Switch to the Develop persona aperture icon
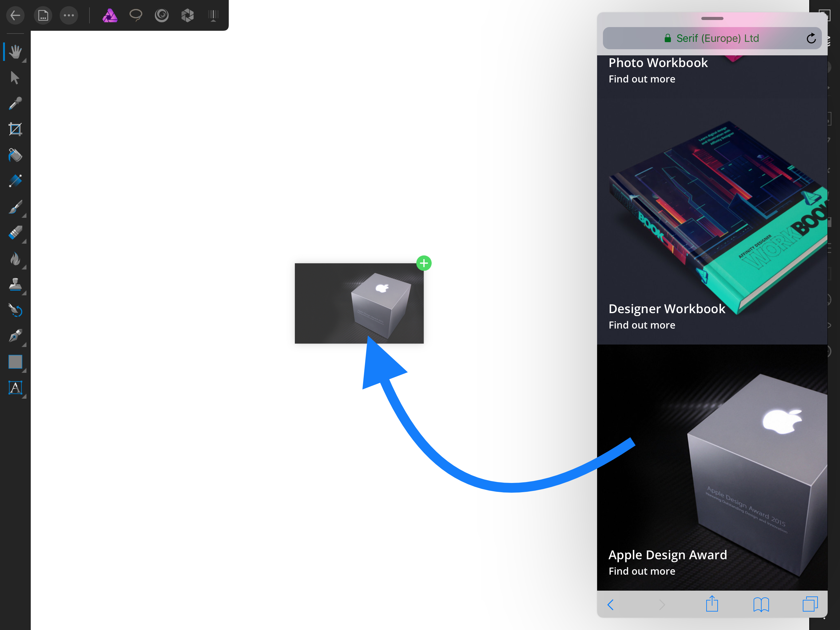840x630 pixels. pyautogui.click(x=188, y=16)
